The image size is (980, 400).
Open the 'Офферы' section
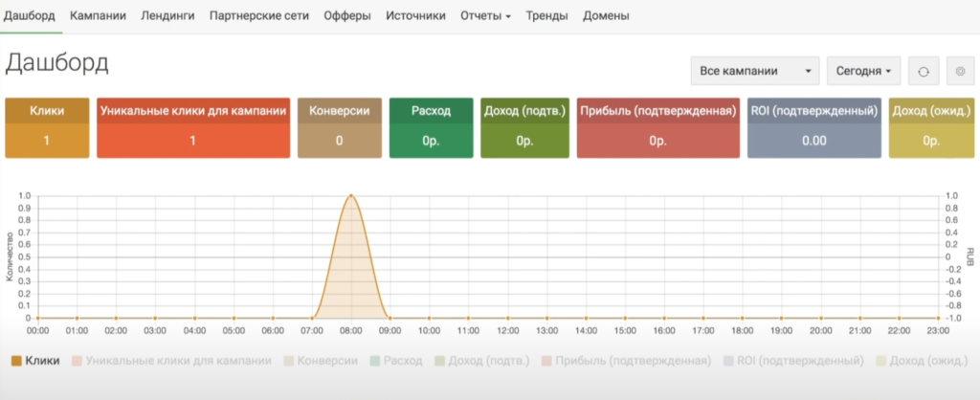tap(347, 16)
